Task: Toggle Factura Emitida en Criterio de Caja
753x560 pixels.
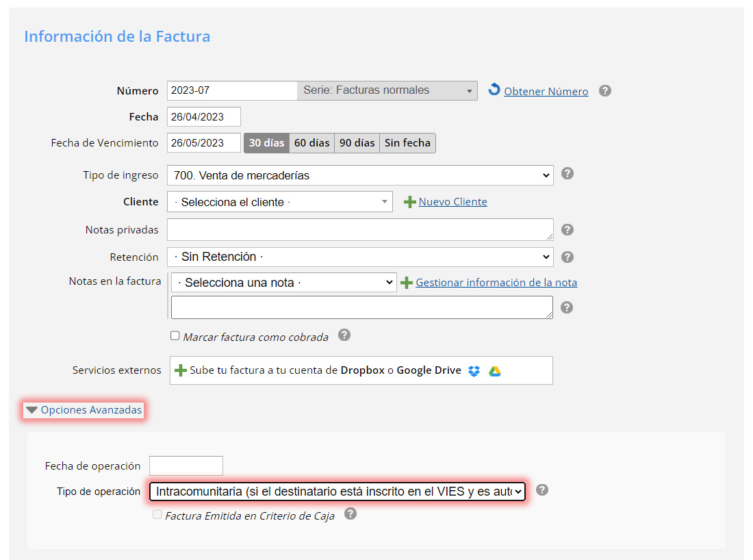Action: click(x=157, y=514)
